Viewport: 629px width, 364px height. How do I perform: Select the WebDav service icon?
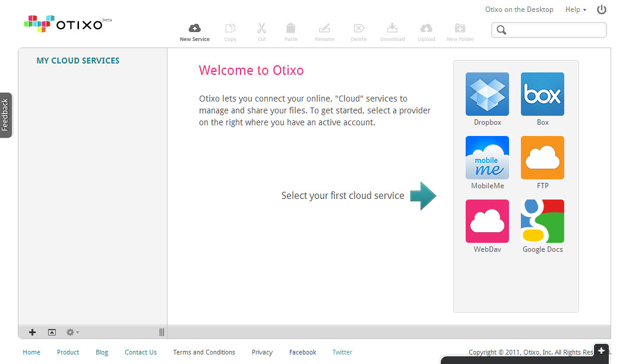[x=487, y=221]
